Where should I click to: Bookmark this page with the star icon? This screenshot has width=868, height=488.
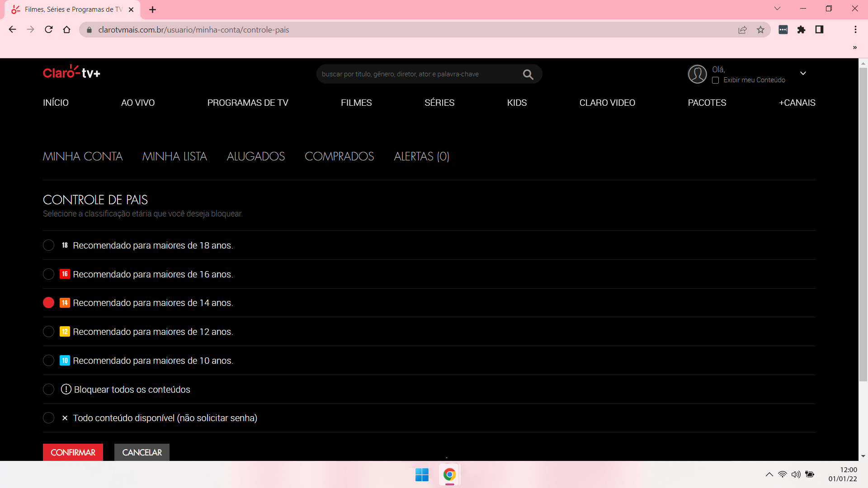click(760, 30)
